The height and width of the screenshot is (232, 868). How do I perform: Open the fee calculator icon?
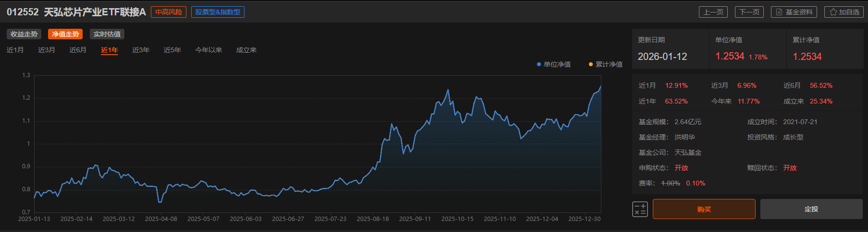(x=640, y=209)
